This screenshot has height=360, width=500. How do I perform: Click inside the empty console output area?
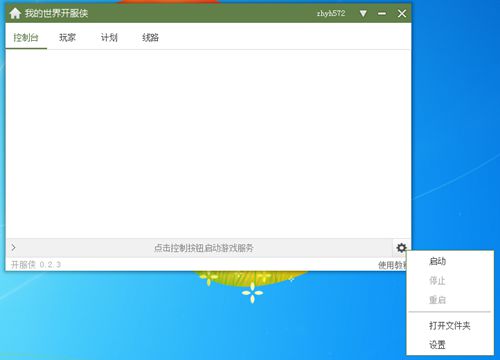point(208,144)
